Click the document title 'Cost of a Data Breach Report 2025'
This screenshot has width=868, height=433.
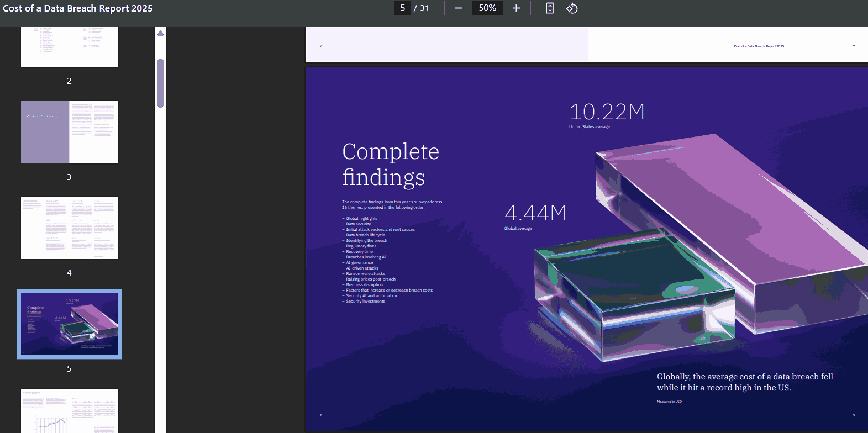[x=78, y=8]
